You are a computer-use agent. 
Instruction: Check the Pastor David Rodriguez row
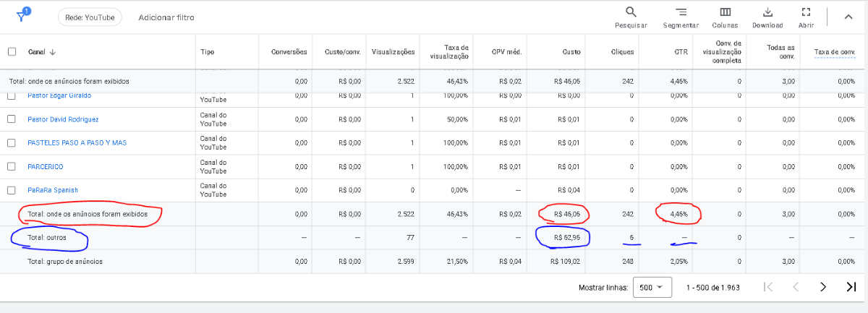12,119
